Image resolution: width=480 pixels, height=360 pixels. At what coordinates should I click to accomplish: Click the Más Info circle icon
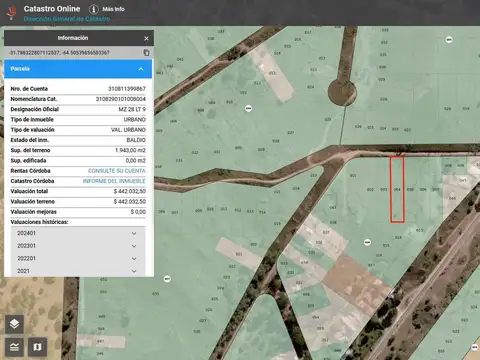coord(94,9)
